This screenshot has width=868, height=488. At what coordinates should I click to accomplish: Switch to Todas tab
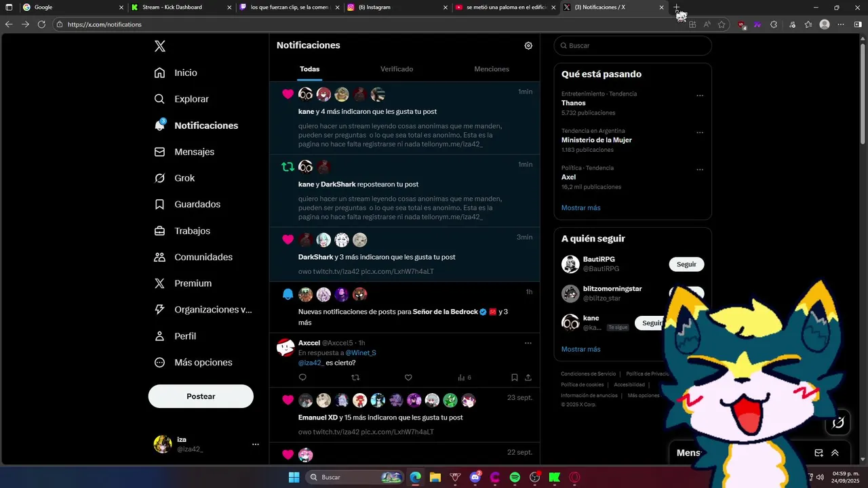310,69
